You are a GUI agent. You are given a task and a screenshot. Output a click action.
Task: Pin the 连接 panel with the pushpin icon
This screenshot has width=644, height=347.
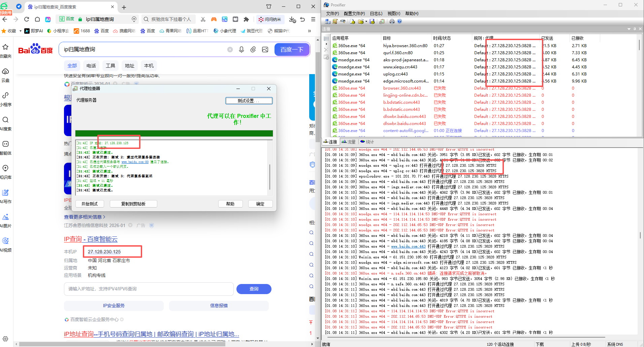(x=634, y=29)
